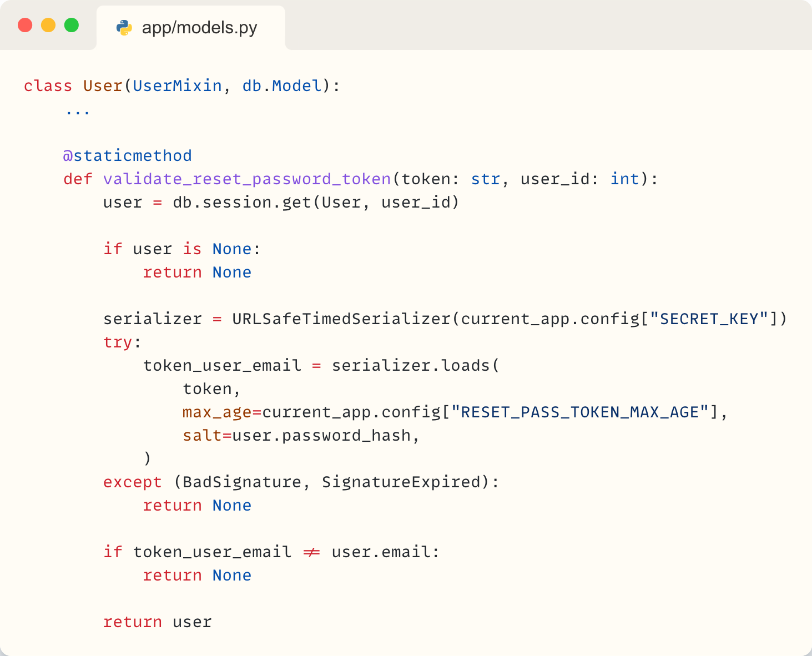Click the class keyword on first line

click(48, 86)
